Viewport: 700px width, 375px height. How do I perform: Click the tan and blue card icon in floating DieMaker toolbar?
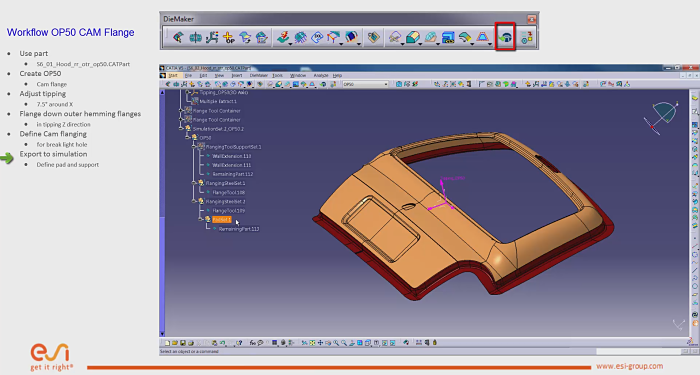pyautogui.click(x=373, y=37)
